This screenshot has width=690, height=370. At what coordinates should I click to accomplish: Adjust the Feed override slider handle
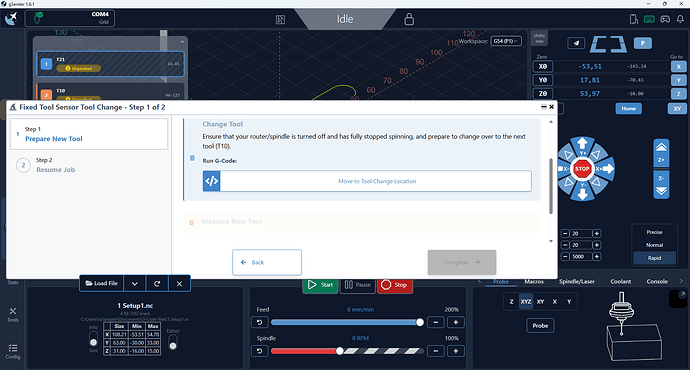pyautogui.click(x=420, y=322)
